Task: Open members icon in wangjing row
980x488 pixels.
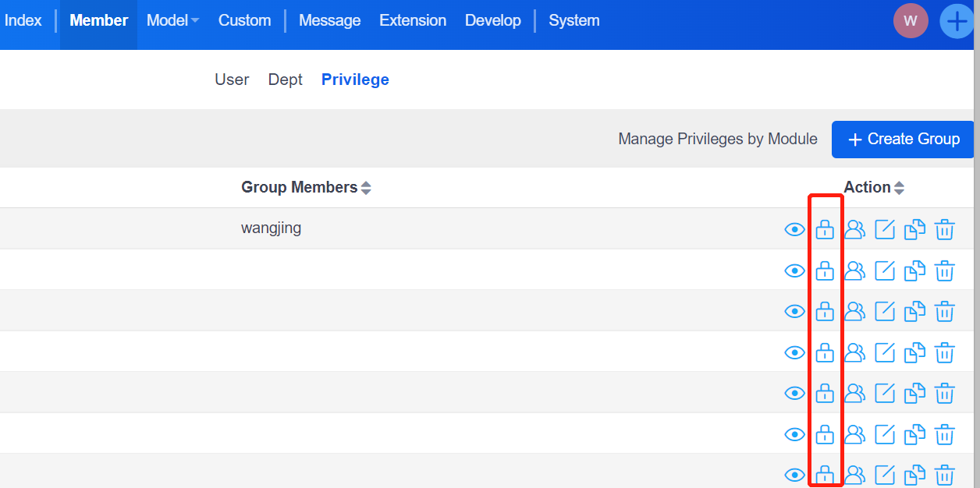Action: [855, 229]
